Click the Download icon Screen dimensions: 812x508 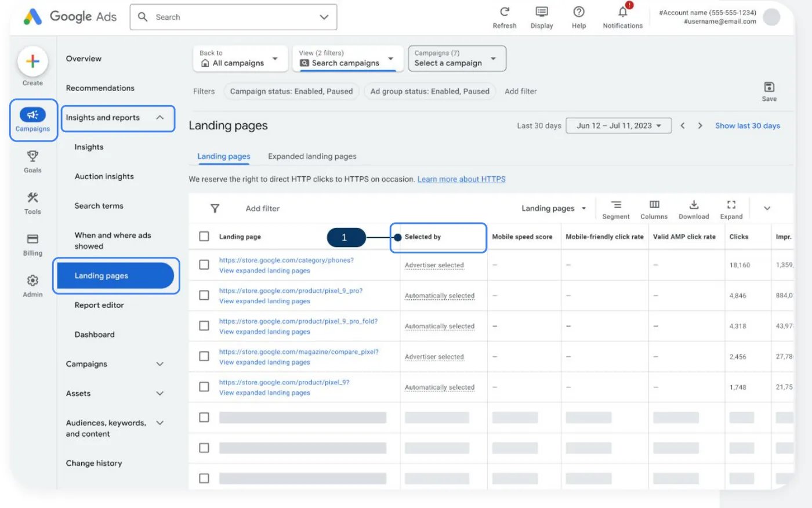click(694, 205)
